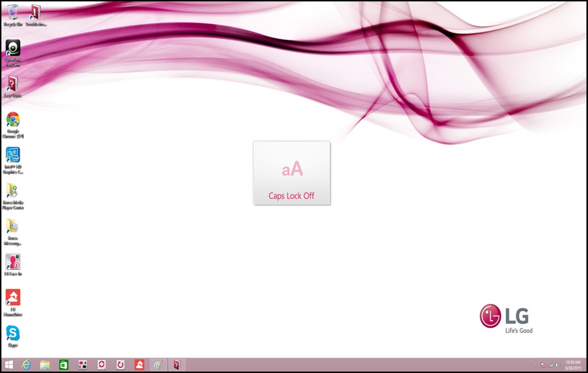This screenshot has height=373, width=588.
Task: Dismiss the Caps Lock Off notification
Action: click(x=292, y=173)
